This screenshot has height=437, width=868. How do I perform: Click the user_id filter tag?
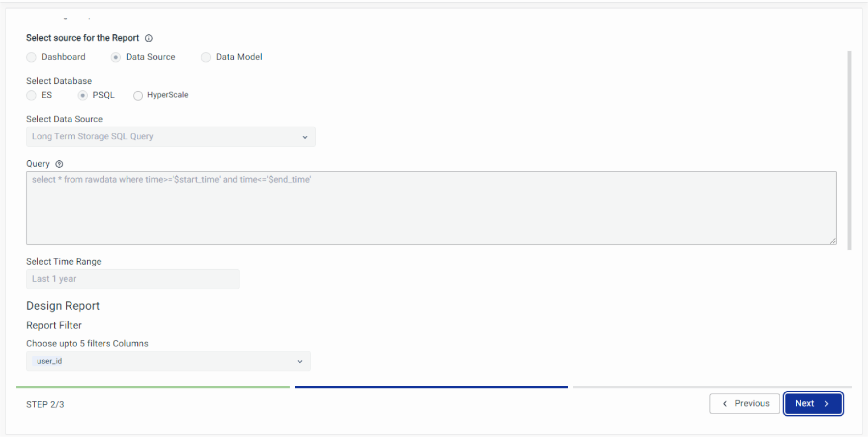[49, 361]
